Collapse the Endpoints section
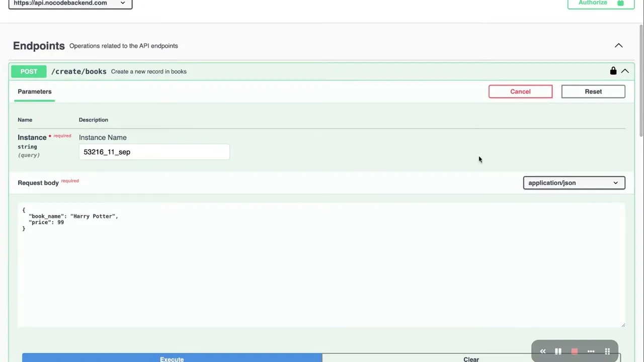Image resolution: width=644 pixels, height=362 pixels. pos(618,46)
